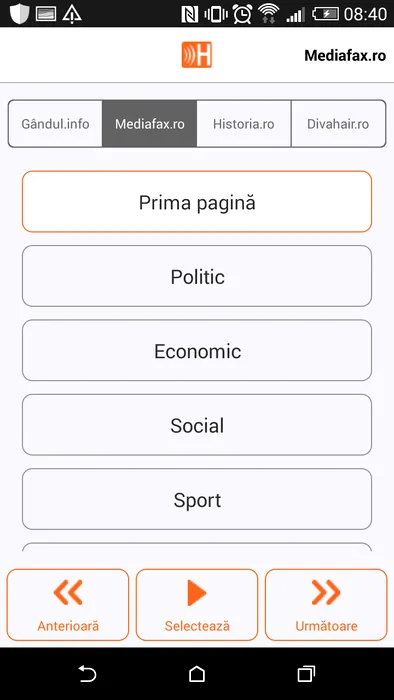Tap the shield icon in status bar

pos(19,13)
